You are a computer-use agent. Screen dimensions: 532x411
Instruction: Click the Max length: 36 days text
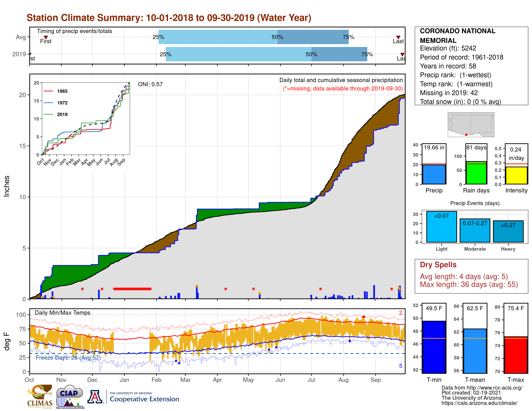[469, 284]
